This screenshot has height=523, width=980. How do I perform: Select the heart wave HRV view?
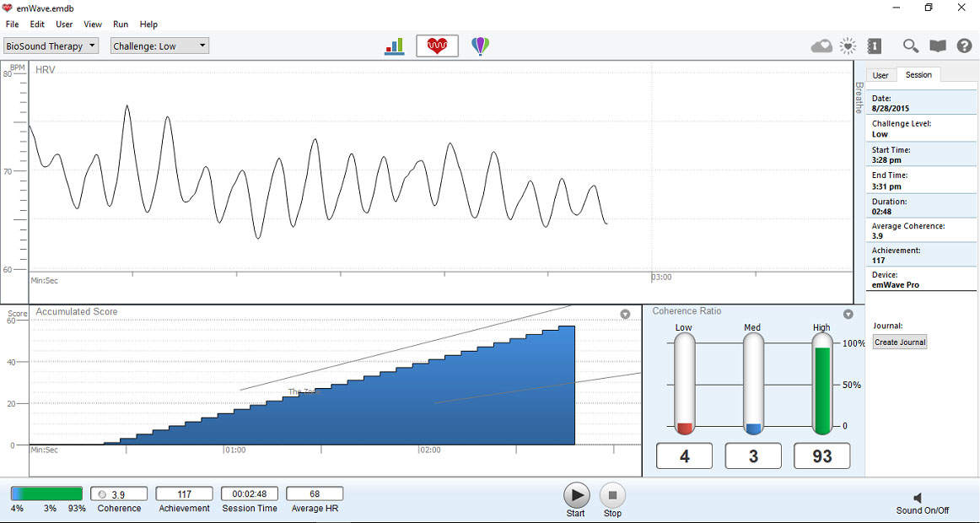click(437, 46)
